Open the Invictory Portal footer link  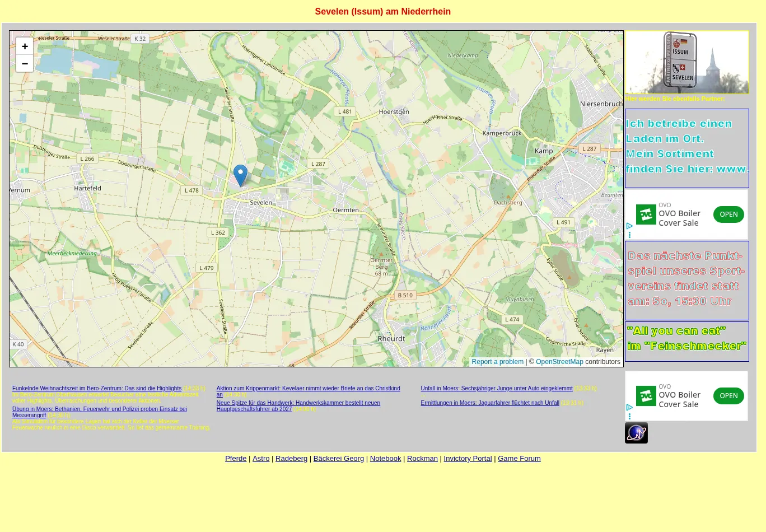click(x=468, y=459)
